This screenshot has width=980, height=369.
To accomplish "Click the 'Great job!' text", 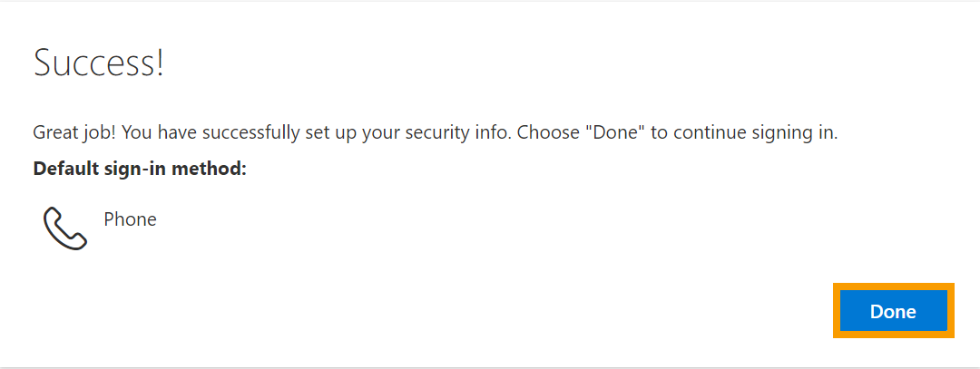I will coord(73,133).
